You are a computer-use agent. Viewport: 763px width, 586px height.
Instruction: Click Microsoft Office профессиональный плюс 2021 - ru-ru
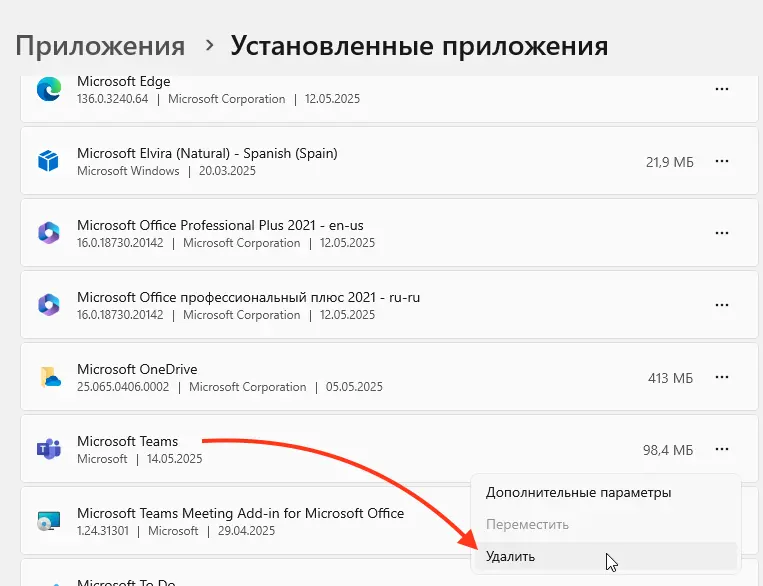[248, 297]
